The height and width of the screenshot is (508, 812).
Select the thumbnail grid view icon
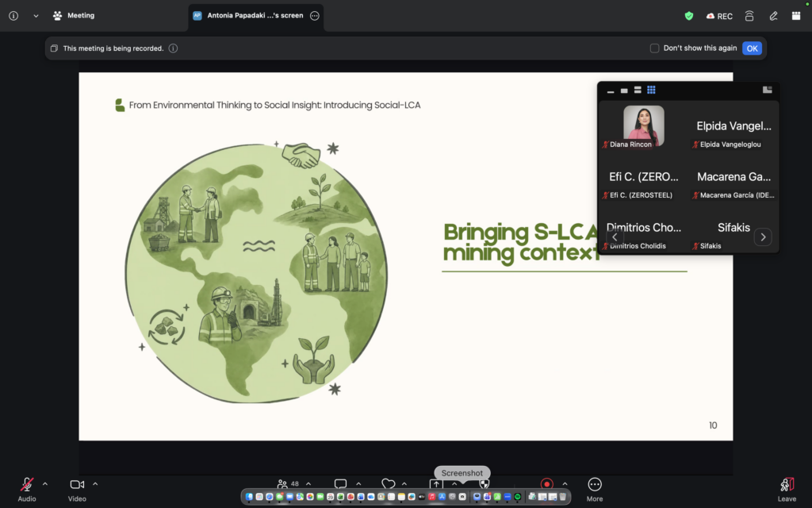pos(651,90)
